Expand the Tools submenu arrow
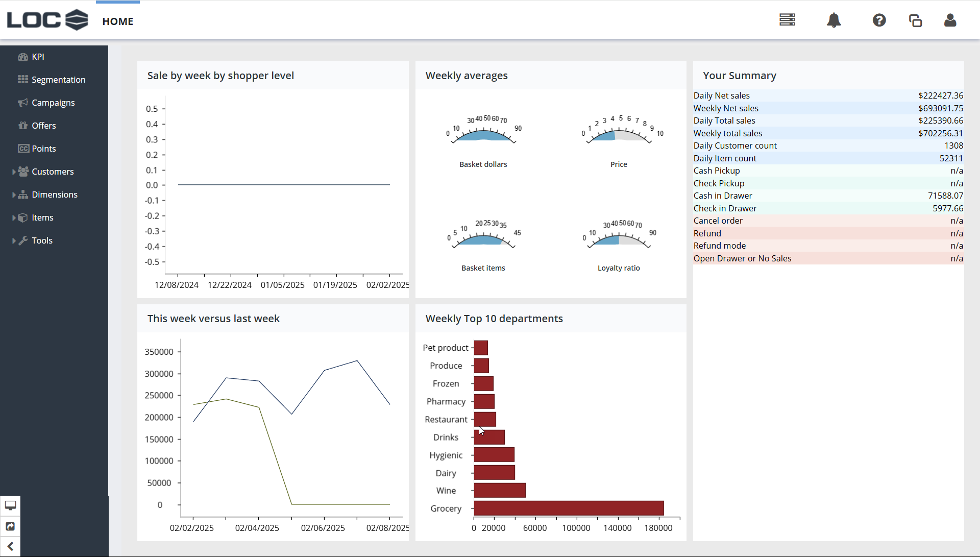This screenshot has height=557, width=980. point(14,241)
